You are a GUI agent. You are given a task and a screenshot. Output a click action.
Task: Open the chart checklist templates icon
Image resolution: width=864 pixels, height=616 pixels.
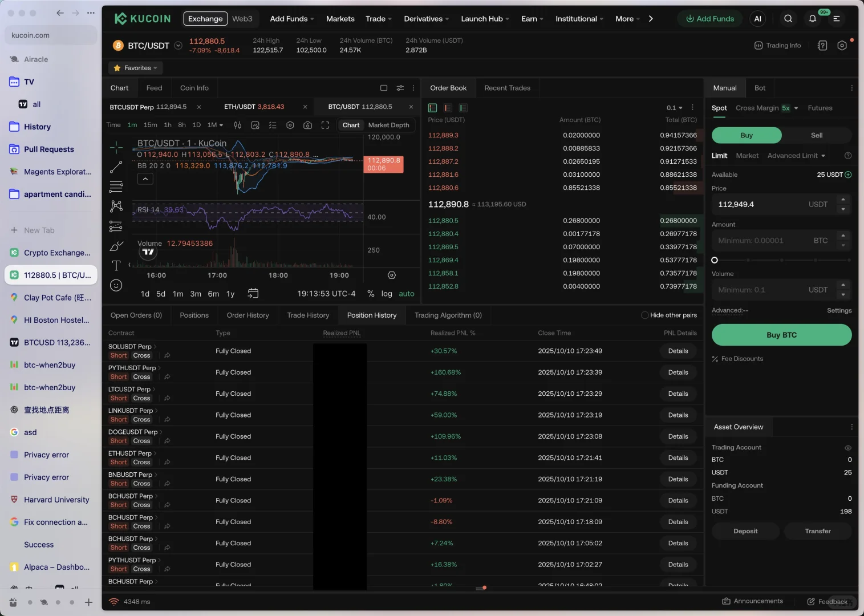pos(273,125)
